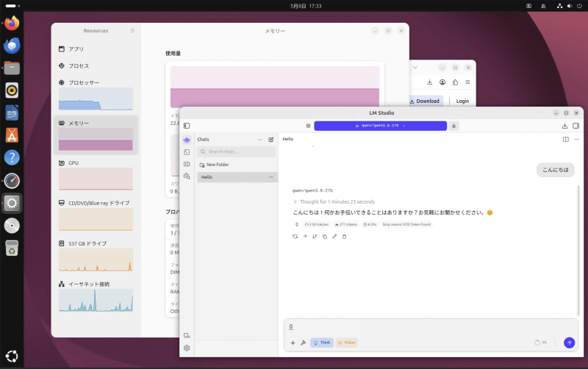Launch Firefox from the dock

click(12, 24)
